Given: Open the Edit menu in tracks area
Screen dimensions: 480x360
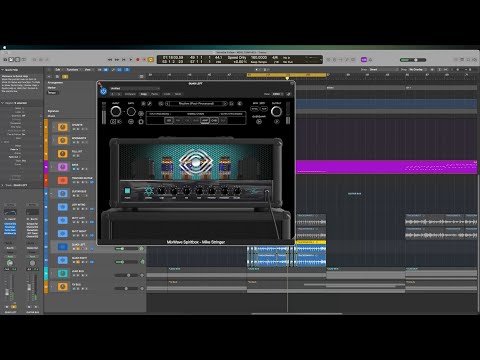Looking at the screenshot, I should point(58,69).
